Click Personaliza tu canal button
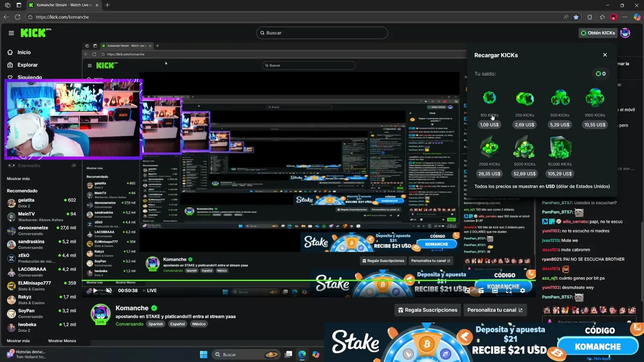Screen dimensions: 644x362 tap(495, 310)
